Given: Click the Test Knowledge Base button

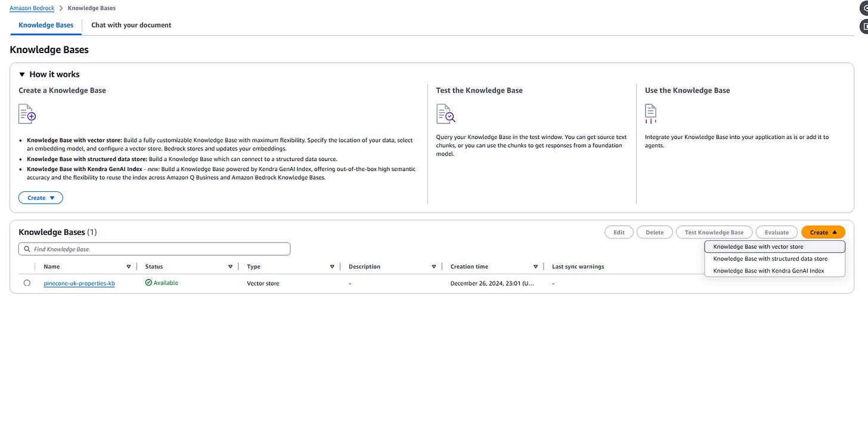Looking at the screenshot, I should 714,232.
